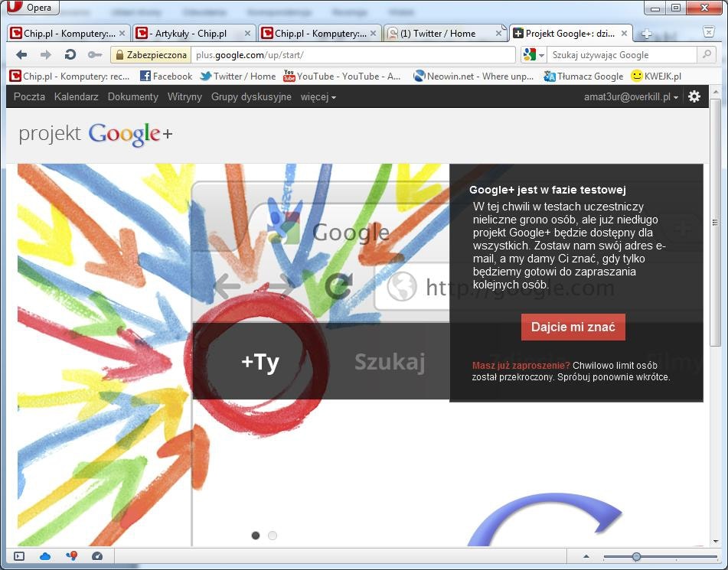Expand the więcej menu in the Google bar

[x=317, y=96]
